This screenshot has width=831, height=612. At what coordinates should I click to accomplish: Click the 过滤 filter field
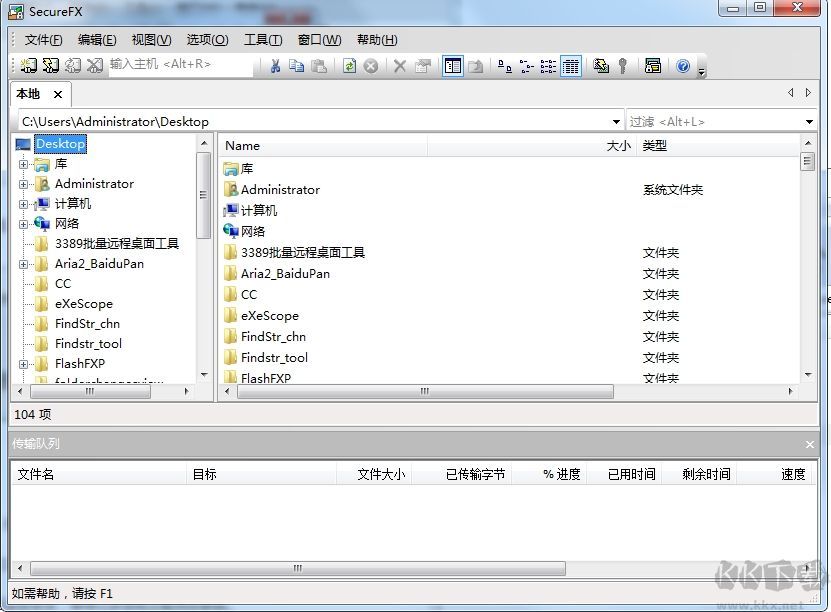(714, 122)
